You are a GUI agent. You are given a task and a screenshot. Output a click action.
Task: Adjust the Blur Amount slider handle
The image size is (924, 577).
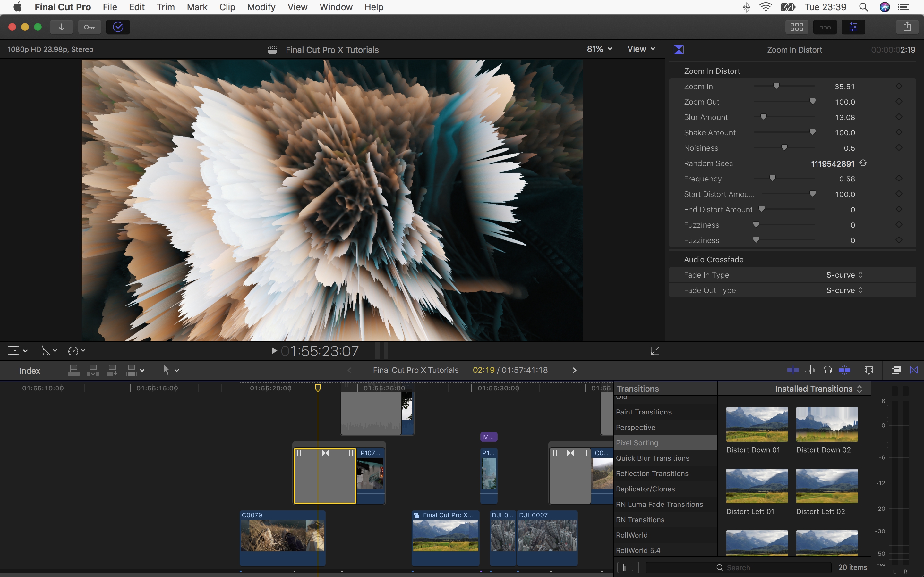[x=763, y=117]
